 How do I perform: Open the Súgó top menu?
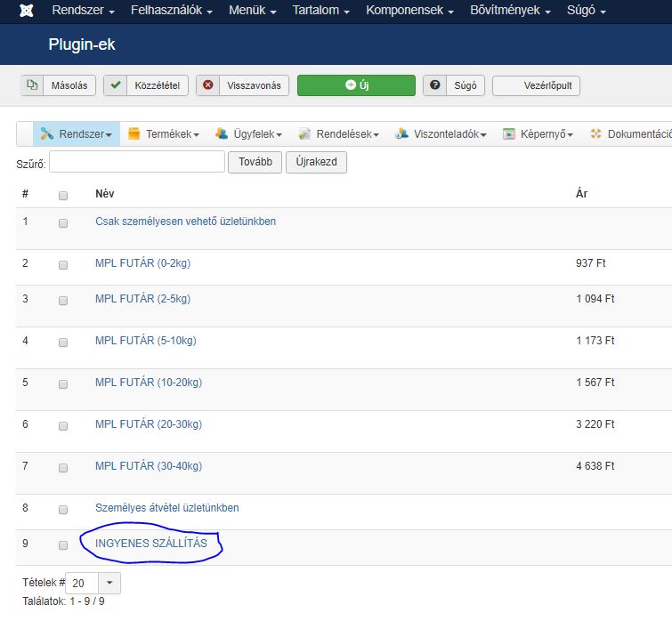(x=587, y=11)
